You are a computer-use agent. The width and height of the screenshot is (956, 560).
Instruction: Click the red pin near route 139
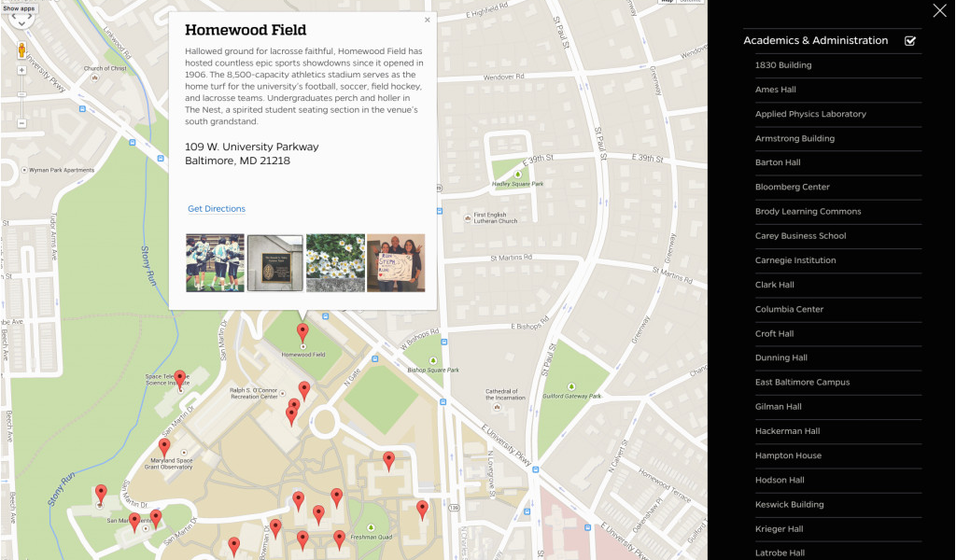coord(422,510)
